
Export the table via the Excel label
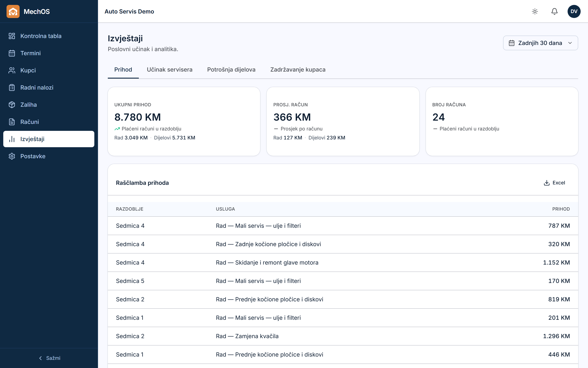point(559,183)
